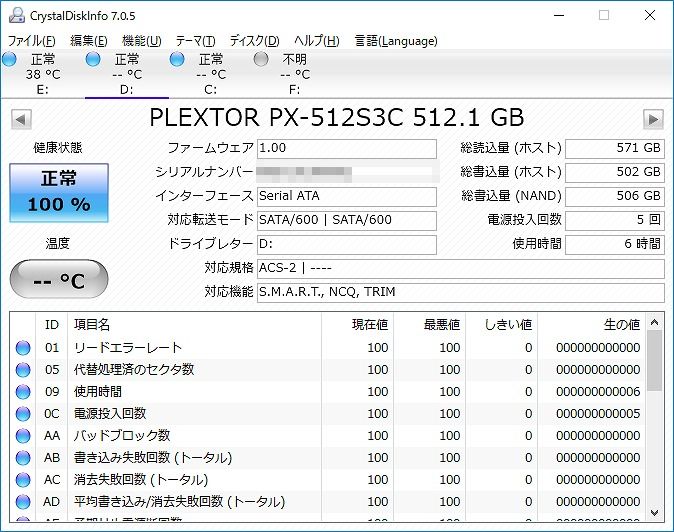Open the ファイル(F) menu

tap(32, 41)
